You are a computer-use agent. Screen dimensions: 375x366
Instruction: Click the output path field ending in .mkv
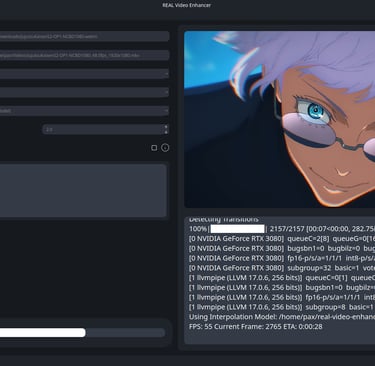coord(84,55)
